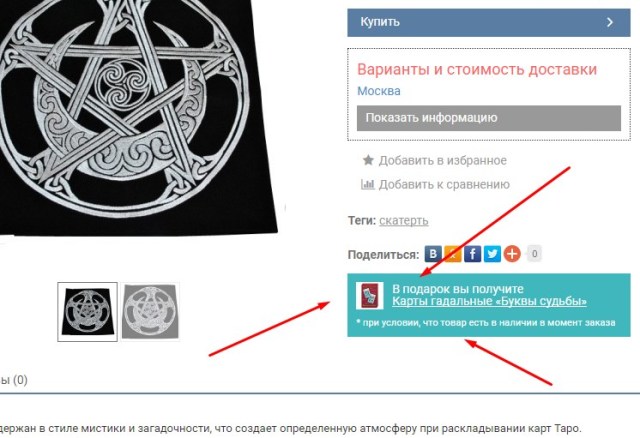Select Добавить в избранное link
Viewport: 640px width, 438px height.
442,160
